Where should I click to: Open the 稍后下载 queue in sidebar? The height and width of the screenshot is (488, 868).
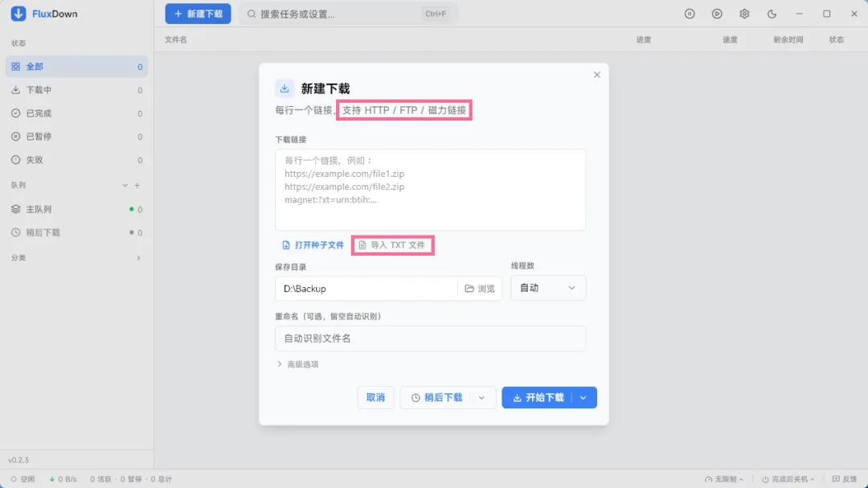(x=77, y=232)
